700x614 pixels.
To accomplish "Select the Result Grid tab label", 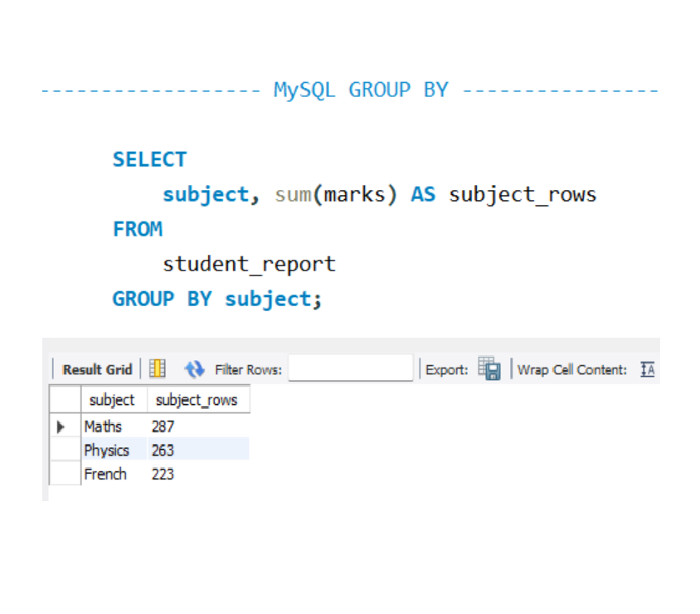I will coord(97,369).
